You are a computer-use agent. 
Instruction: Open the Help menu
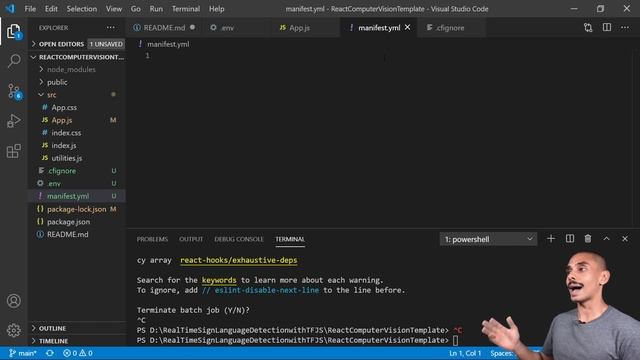tap(216, 9)
